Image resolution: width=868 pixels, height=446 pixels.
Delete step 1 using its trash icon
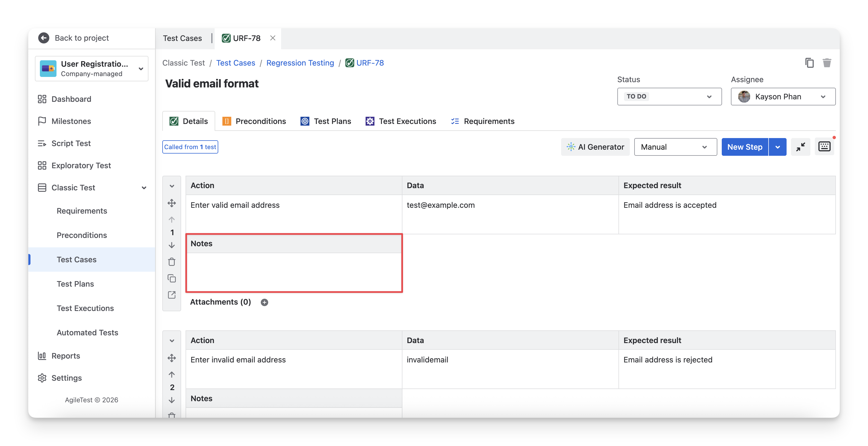pos(171,261)
